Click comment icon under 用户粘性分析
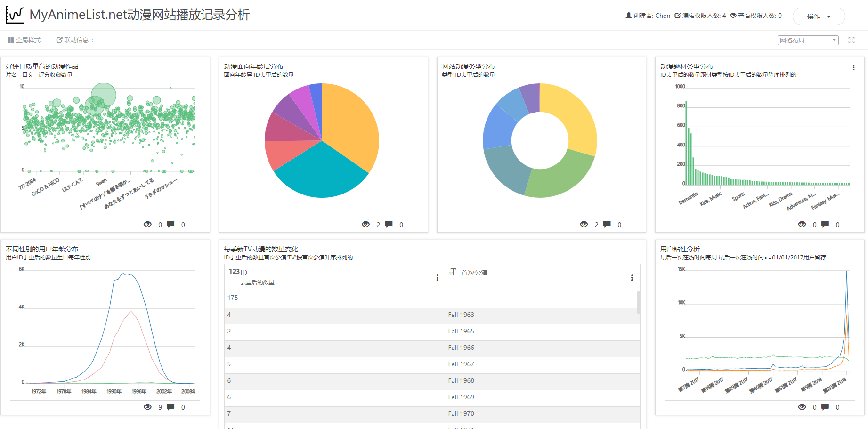The width and height of the screenshot is (868, 429). pyautogui.click(x=825, y=407)
